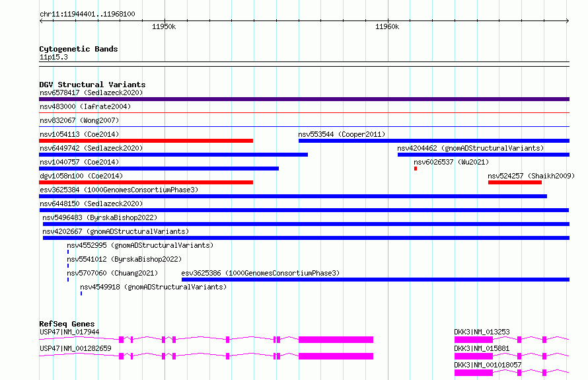Select the nsv832067 (Wong2007) variant line
The width and height of the screenshot is (588, 380).
(304, 126)
